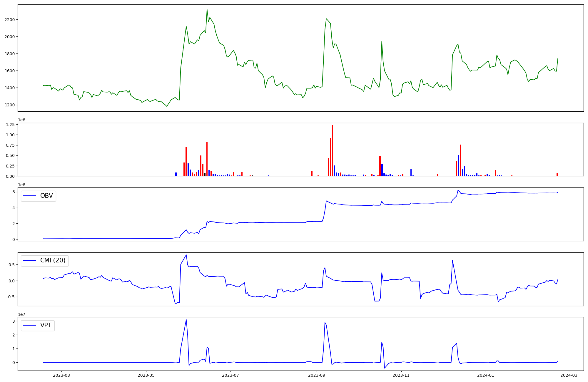Click the 1200 tick on the price axis

[10, 105]
